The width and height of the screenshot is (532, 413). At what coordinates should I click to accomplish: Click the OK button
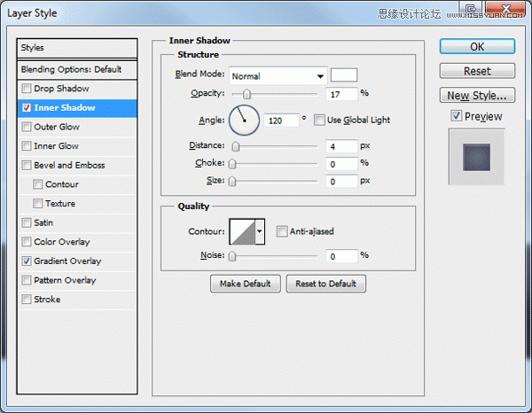(477, 46)
